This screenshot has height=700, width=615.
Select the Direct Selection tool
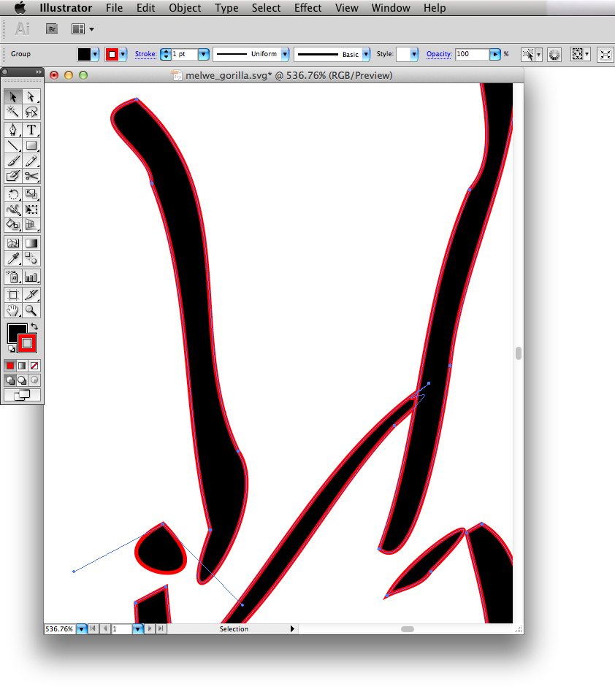click(x=31, y=96)
